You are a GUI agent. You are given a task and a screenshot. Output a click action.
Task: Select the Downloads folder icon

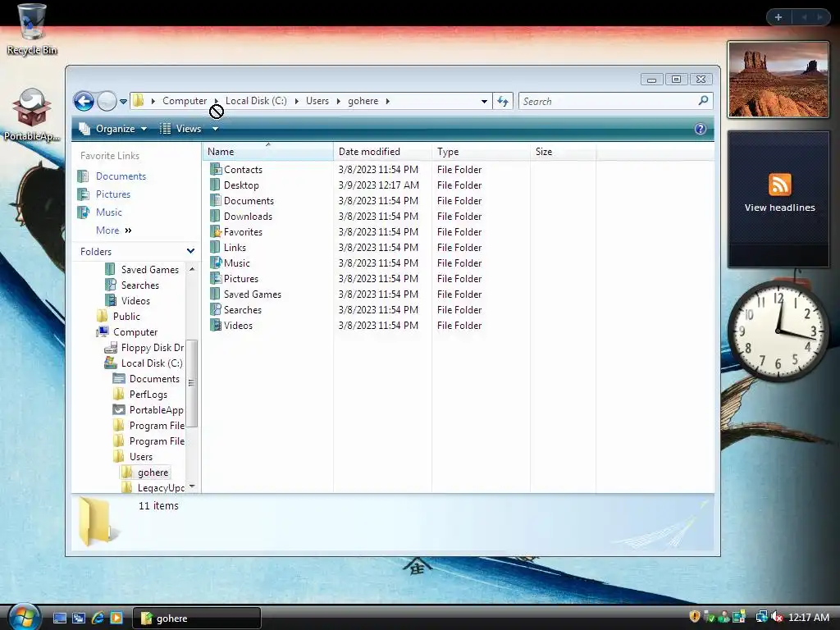coord(216,216)
